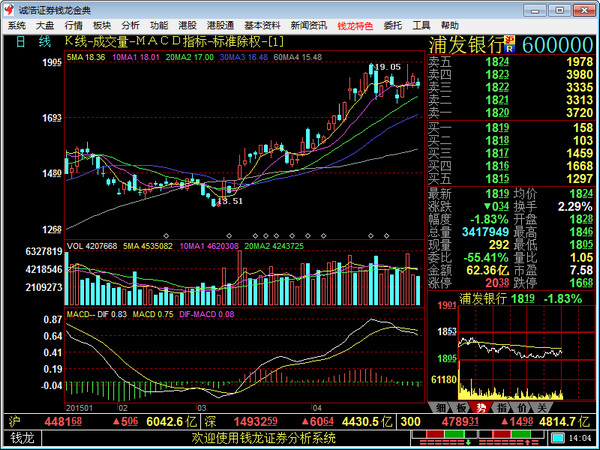Click the 深 index value 14932.59 in ticker
The height and width of the screenshot is (450, 600).
(x=255, y=422)
